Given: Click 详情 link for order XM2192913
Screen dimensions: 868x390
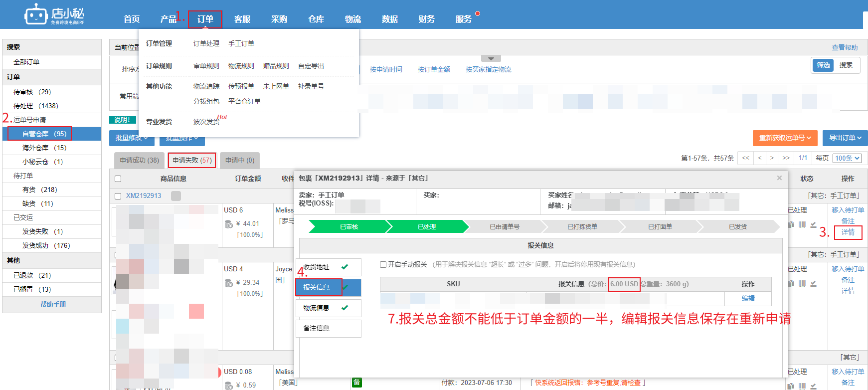Looking at the screenshot, I should 848,232.
